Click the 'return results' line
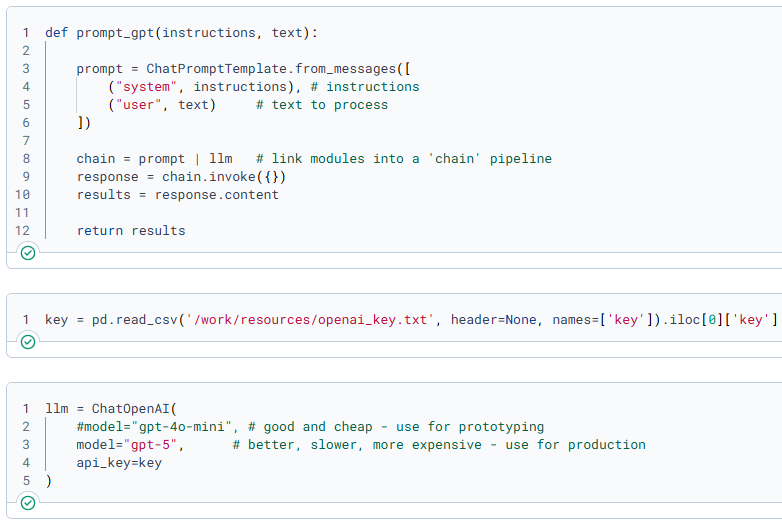This screenshot has width=782, height=522. pyautogui.click(x=131, y=230)
